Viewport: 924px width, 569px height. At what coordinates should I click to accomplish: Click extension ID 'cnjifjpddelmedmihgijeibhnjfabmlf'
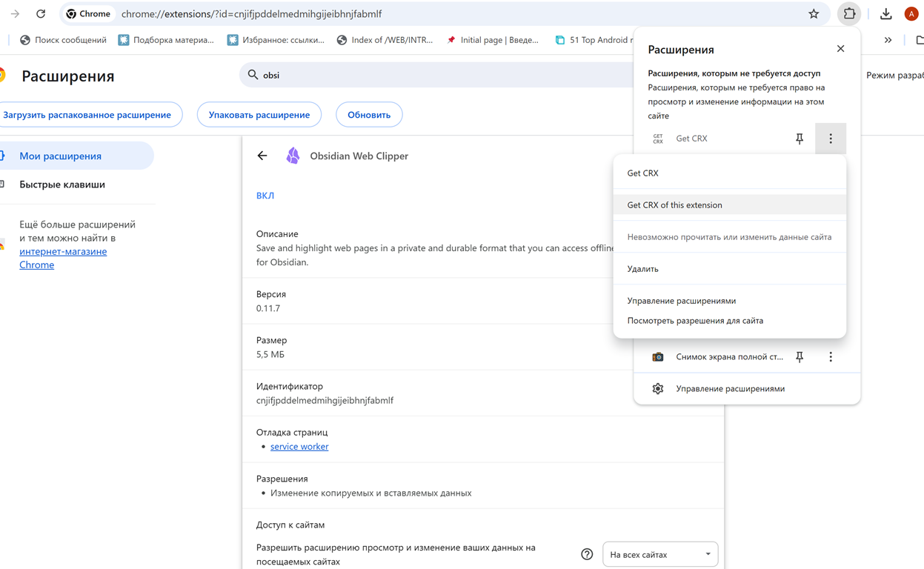(x=325, y=400)
